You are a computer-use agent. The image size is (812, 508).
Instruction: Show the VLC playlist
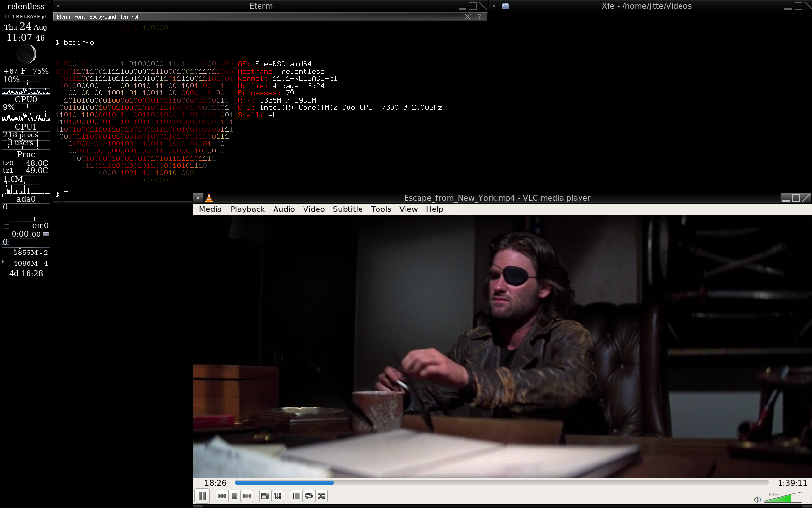(296, 496)
